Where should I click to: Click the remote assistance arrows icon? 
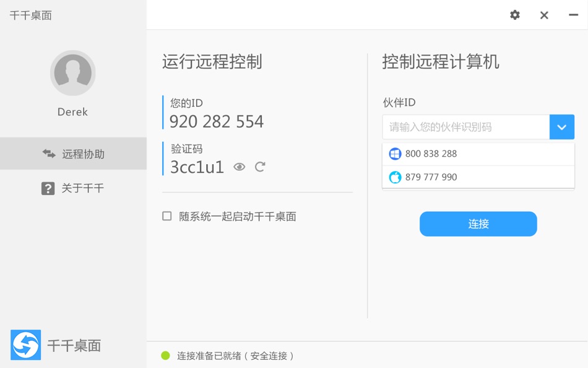(x=49, y=154)
